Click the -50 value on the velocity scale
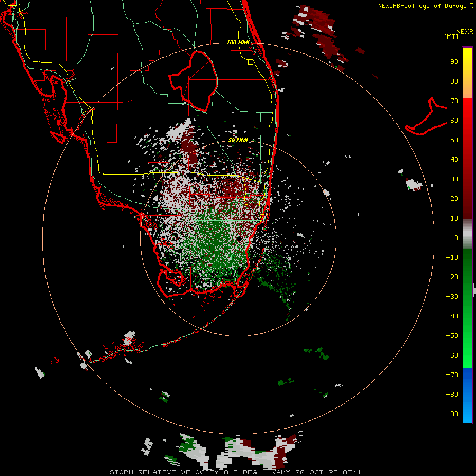Screen dimensions: 476x476 (452, 336)
